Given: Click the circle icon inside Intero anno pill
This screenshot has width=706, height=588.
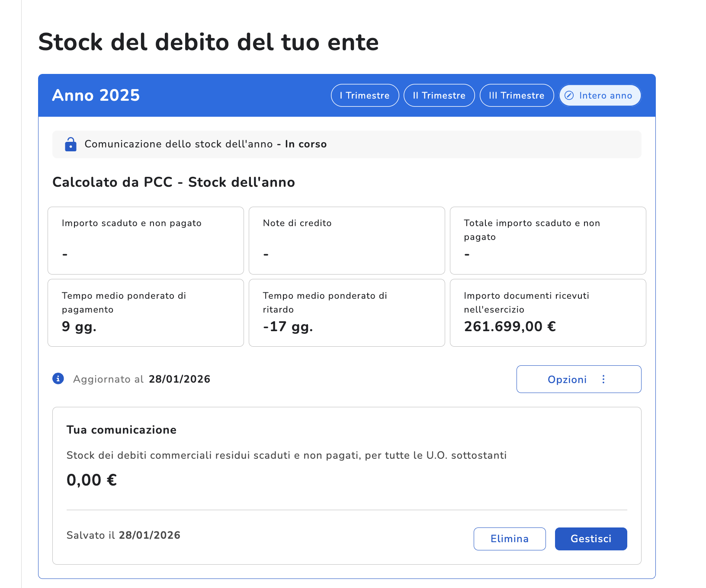Looking at the screenshot, I should [569, 96].
